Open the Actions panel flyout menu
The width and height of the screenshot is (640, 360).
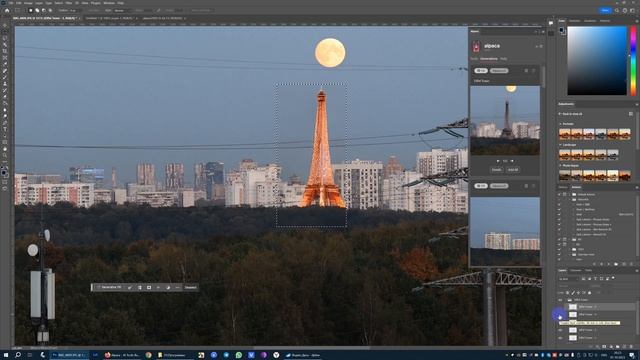click(x=636, y=187)
